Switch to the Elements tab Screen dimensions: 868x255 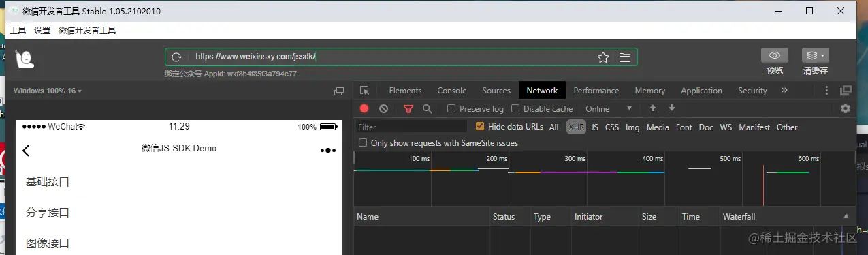pyautogui.click(x=405, y=91)
